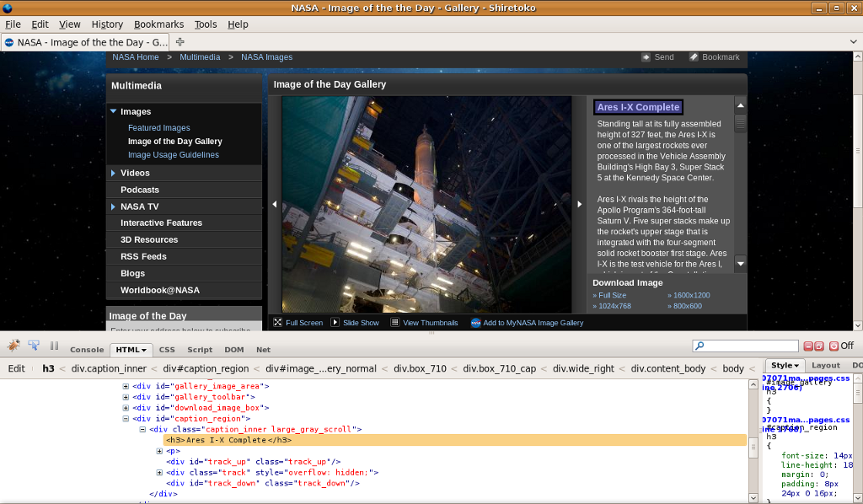The height and width of the screenshot is (504, 863).
Task: Open the Bookmarks menu
Action: click(x=159, y=24)
